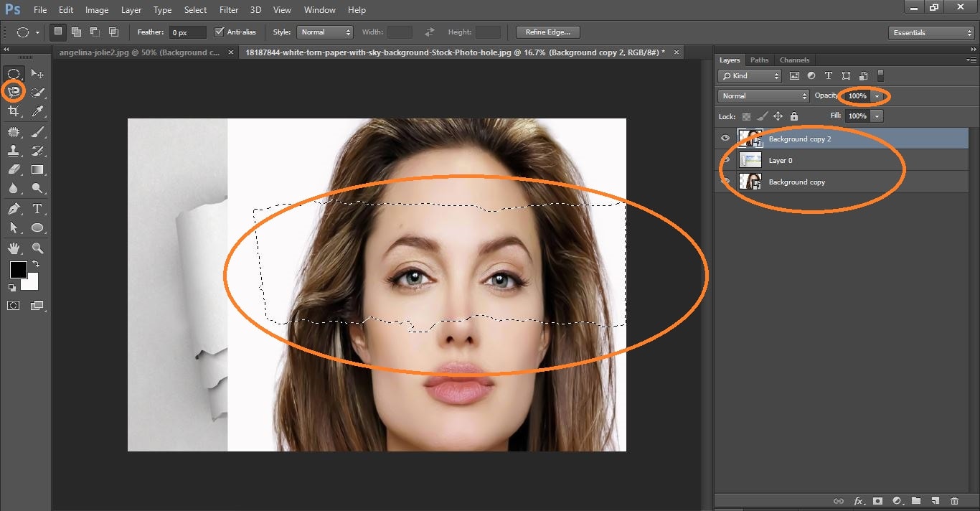
Task: Toggle the Anti-alias checkbox
Action: [220, 32]
